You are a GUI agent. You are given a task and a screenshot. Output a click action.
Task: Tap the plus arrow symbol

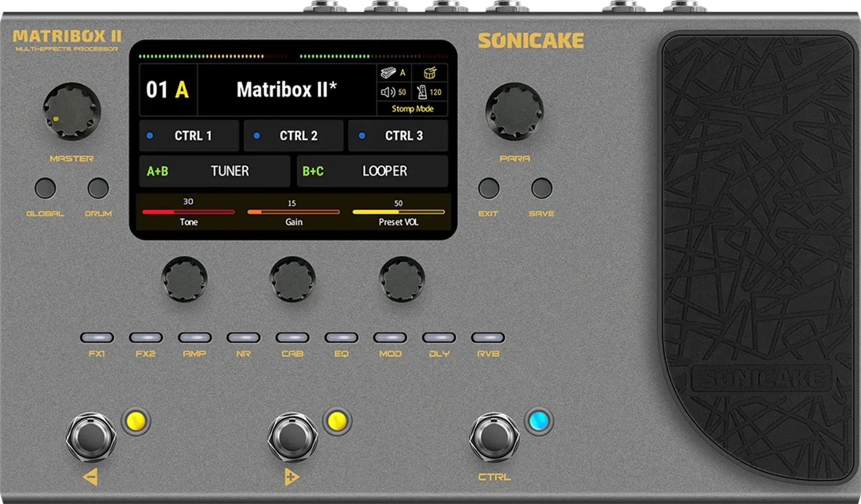[292, 477]
